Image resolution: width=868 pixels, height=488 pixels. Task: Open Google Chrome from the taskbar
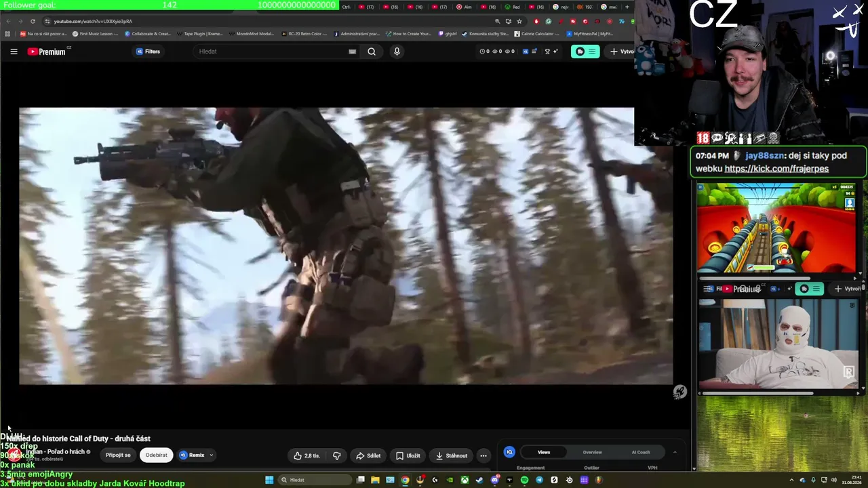coord(405,480)
